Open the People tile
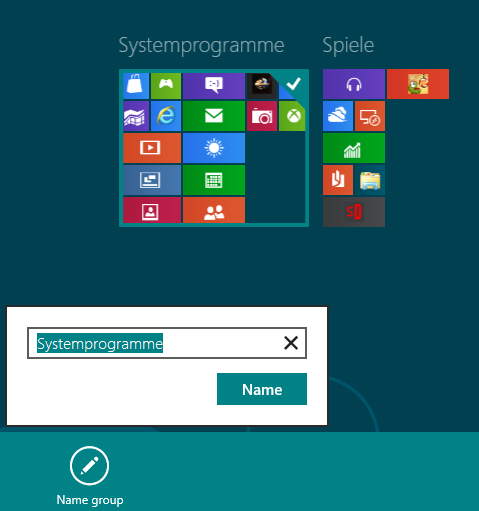The width and height of the screenshot is (479, 511). (x=214, y=210)
